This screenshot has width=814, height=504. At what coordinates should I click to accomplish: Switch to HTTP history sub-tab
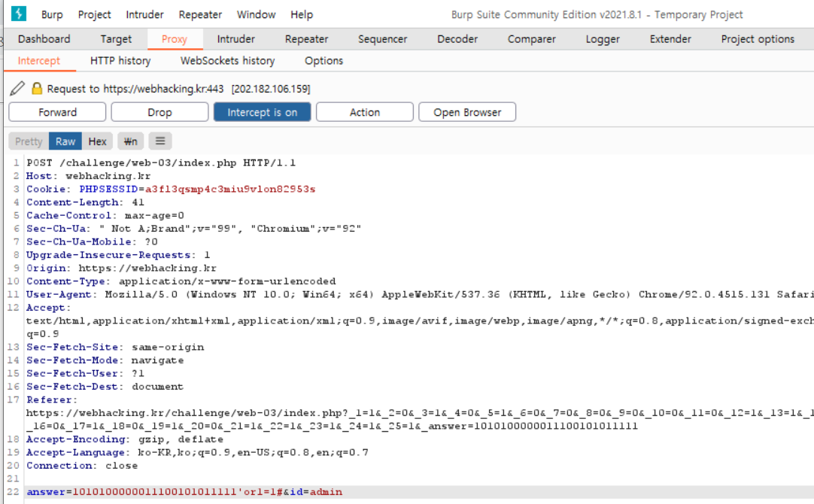point(120,61)
